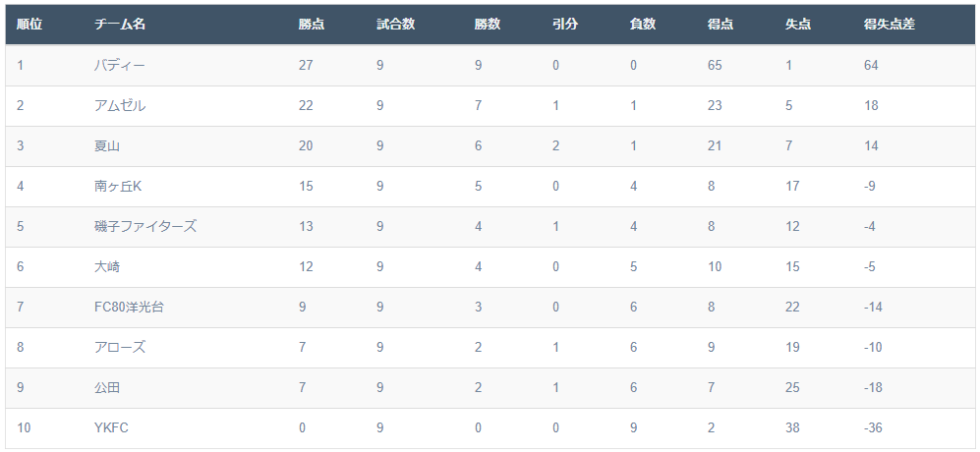The height and width of the screenshot is (452, 980).
Task: Click the 勝点 column header
Action: click(x=312, y=25)
